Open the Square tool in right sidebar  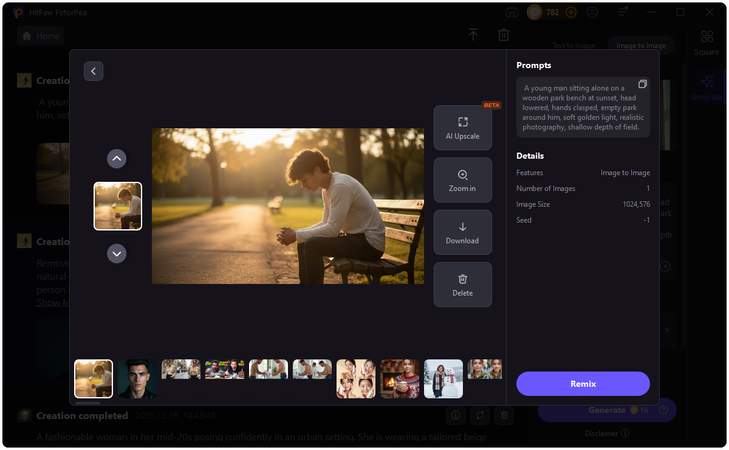click(707, 43)
